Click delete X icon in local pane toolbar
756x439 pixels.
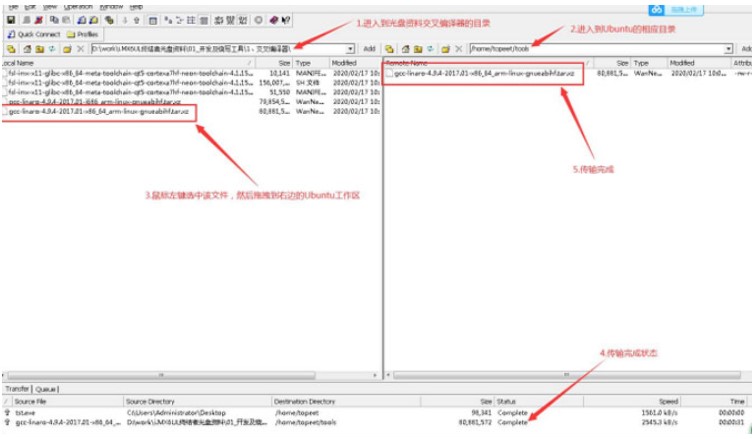click(x=79, y=48)
